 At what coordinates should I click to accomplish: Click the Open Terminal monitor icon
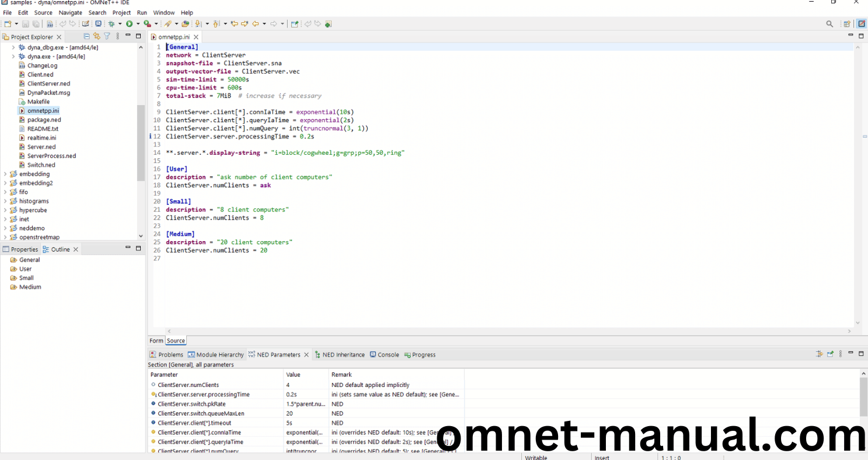98,24
